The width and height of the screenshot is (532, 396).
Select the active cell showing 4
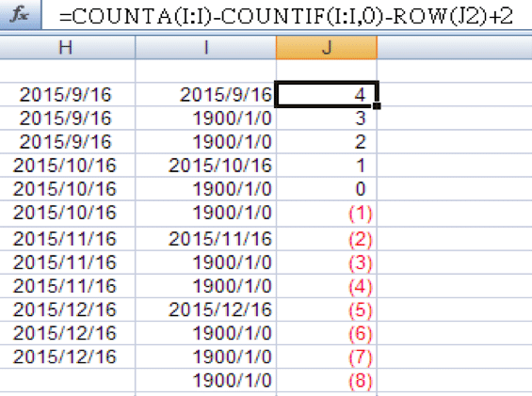pos(327,94)
